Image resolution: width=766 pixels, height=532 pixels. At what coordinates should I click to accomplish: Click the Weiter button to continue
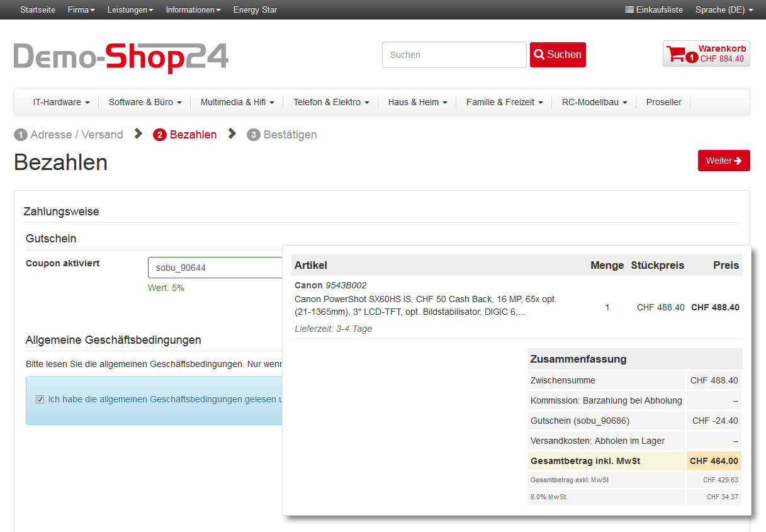pos(723,161)
